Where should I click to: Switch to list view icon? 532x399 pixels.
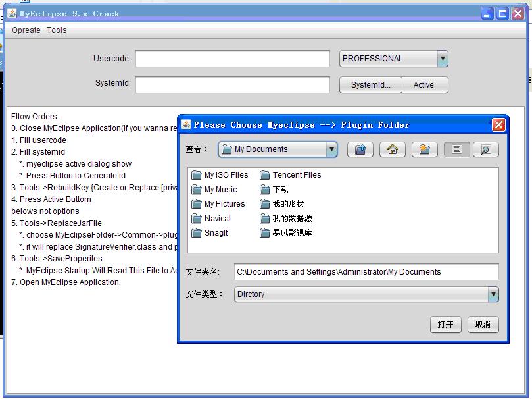point(456,149)
